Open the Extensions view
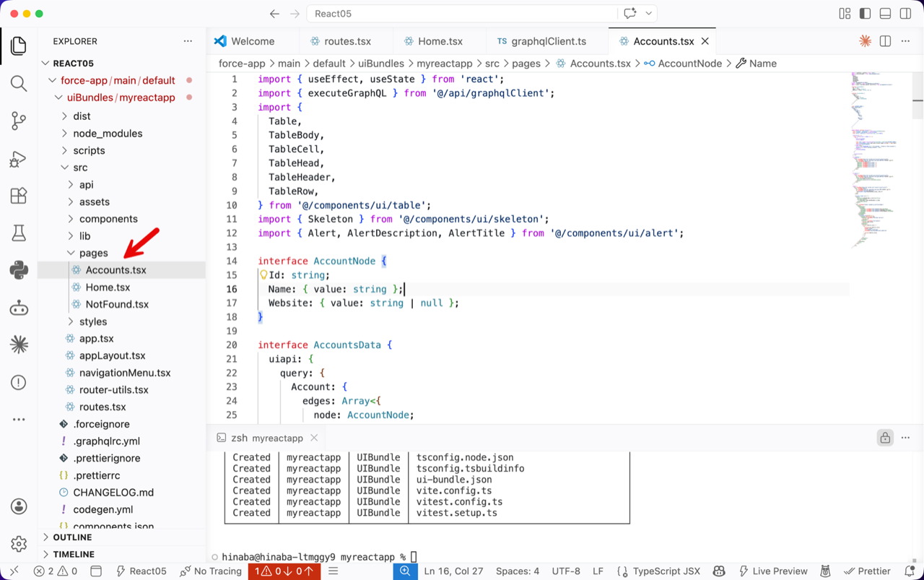The width and height of the screenshot is (924, 580). (x=19, y=196)
